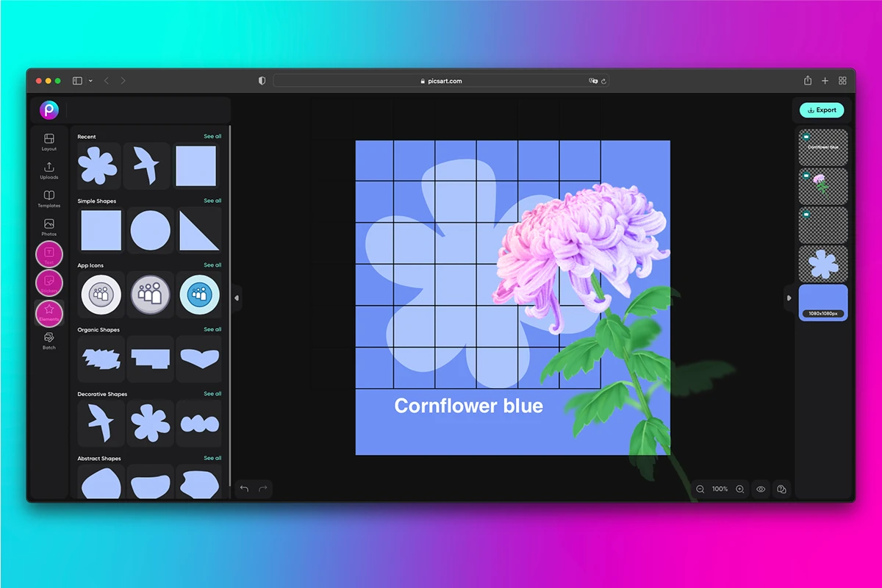Image resolution: width=882 pixels, height=588 pixels.
Task: Select the blue circle shape swatch
Action: pos(150,230)
